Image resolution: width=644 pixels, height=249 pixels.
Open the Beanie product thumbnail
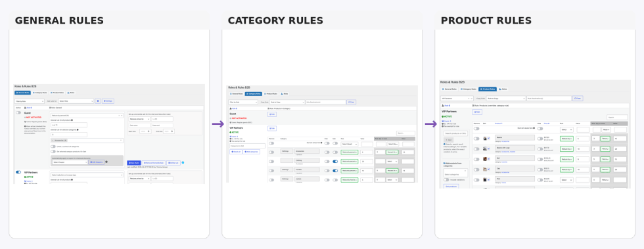coord(485,138)
